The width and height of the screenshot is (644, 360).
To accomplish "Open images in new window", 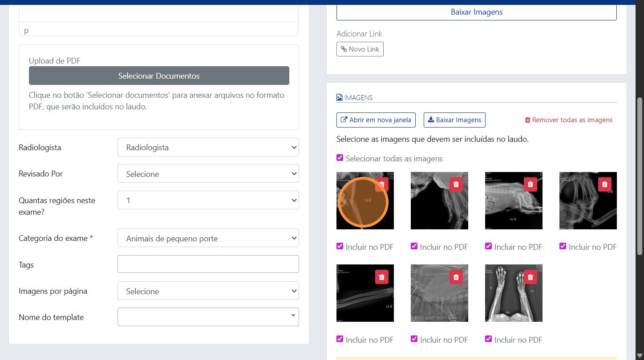I will pos(376,120).
